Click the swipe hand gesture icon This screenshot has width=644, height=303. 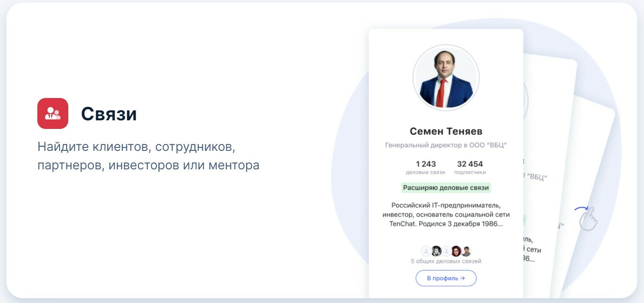pos(588,218)
